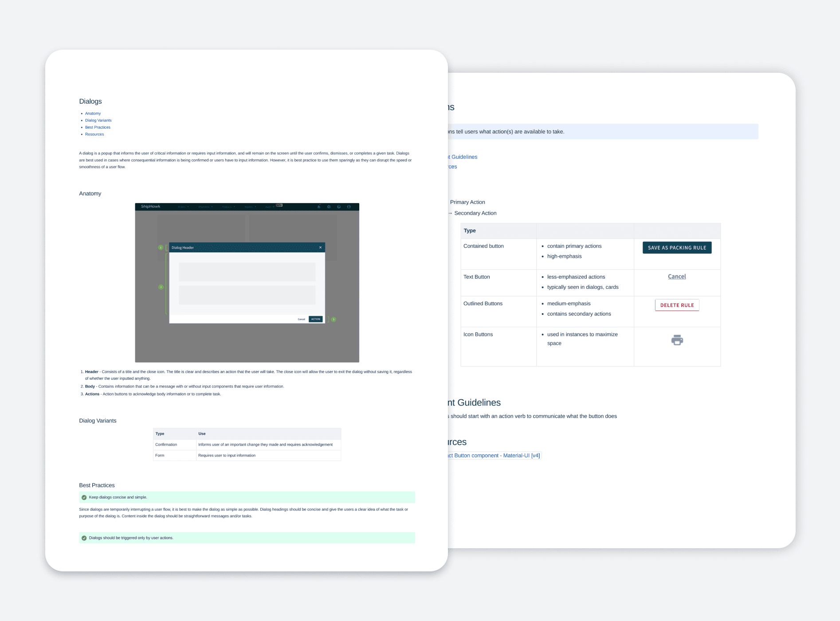Click Cancel in the anatomy dialog mockup
This screenshot has height=621, width=840.
(302, 319)
